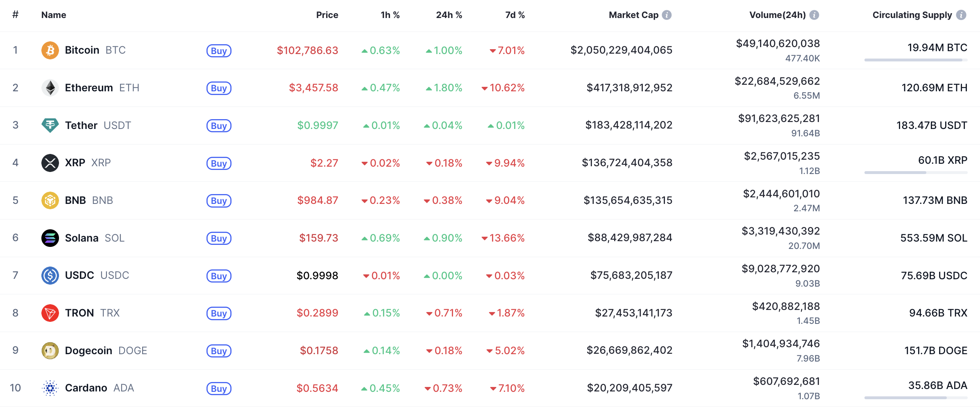
Task: Sort by the 7d % column header
Action: click(x=515, y=15)
